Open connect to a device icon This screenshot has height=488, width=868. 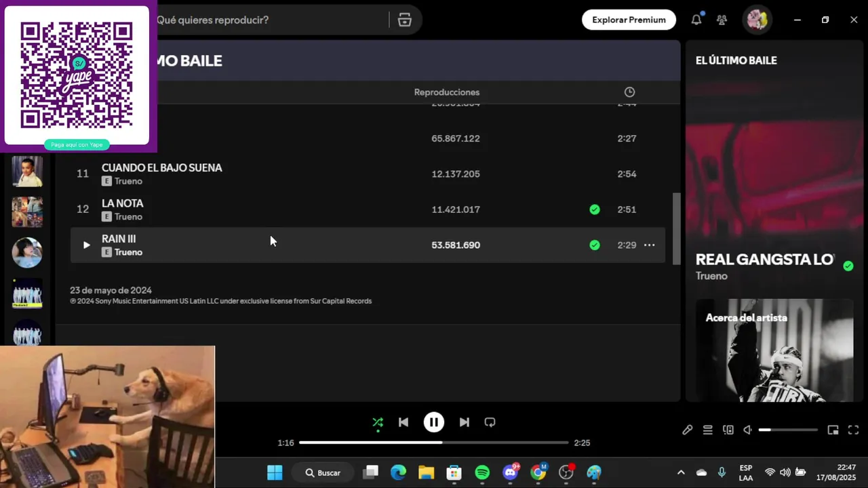click(x=728, y=430)
